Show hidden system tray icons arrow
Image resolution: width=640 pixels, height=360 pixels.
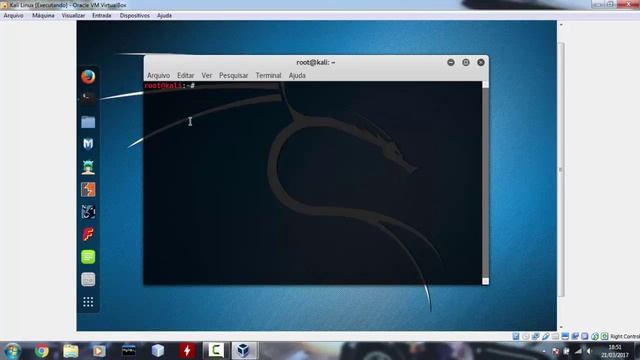543,351
